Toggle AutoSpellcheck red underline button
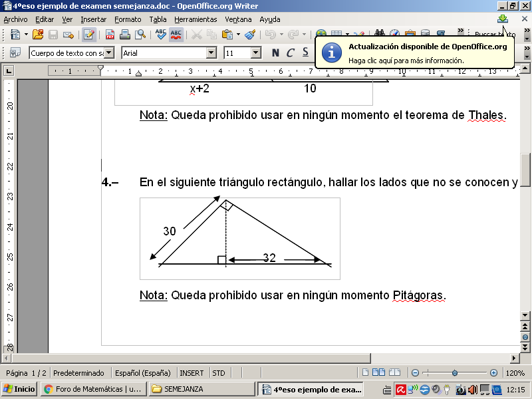Screen dimensions: 532x399 (x=176, y=35)
